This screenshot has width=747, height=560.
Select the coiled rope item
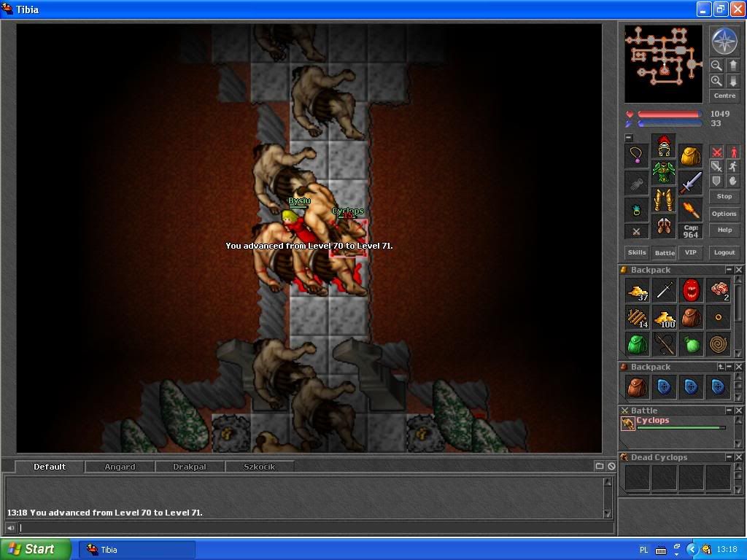pos(719,345)
